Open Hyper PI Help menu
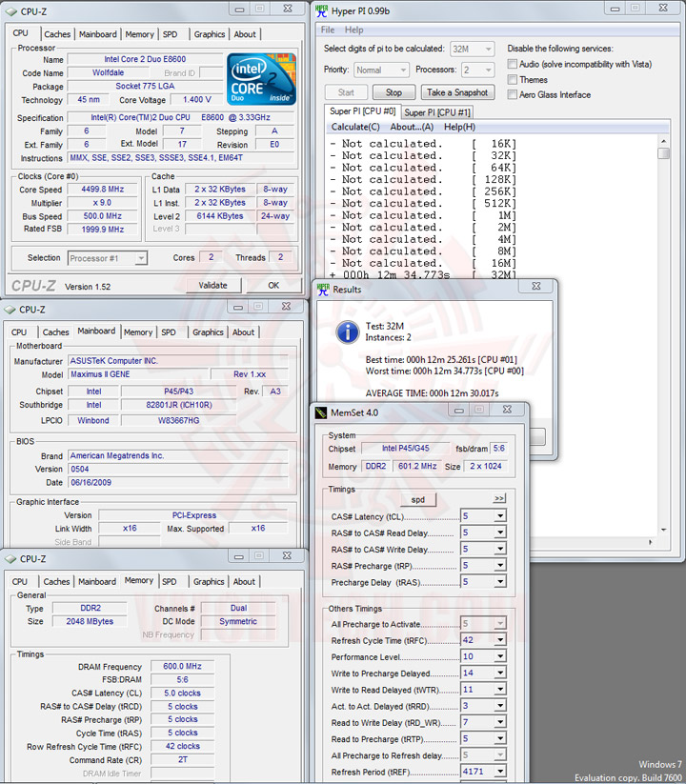686x784 pixels. pyautogui.click(x=354, y=30)
